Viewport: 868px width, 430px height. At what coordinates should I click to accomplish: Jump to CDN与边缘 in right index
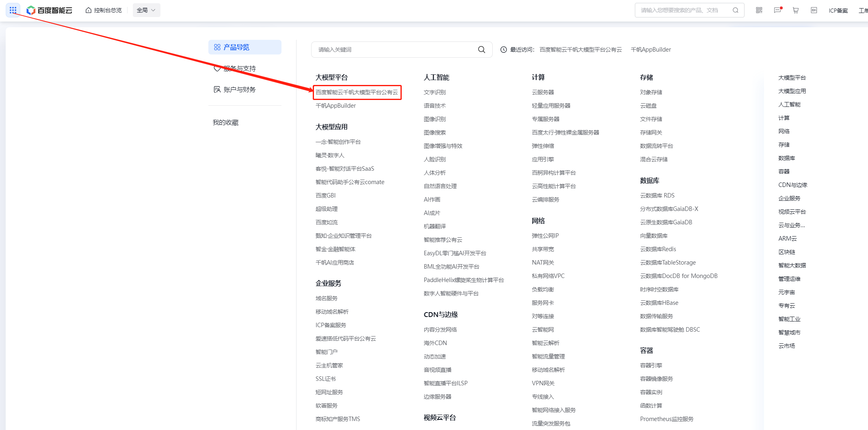point(793,185)
